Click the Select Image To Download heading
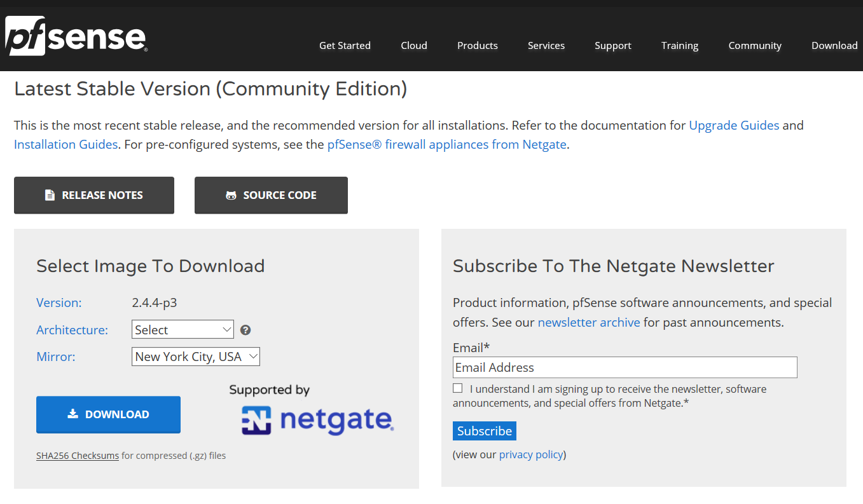This screenshot has height=504, width=863. click(x=151, y=266)
